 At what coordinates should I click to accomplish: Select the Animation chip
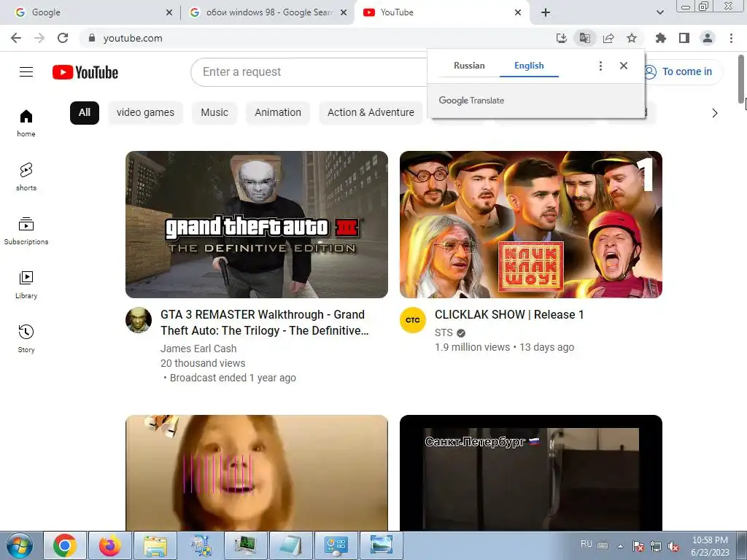tap(278, 113)
